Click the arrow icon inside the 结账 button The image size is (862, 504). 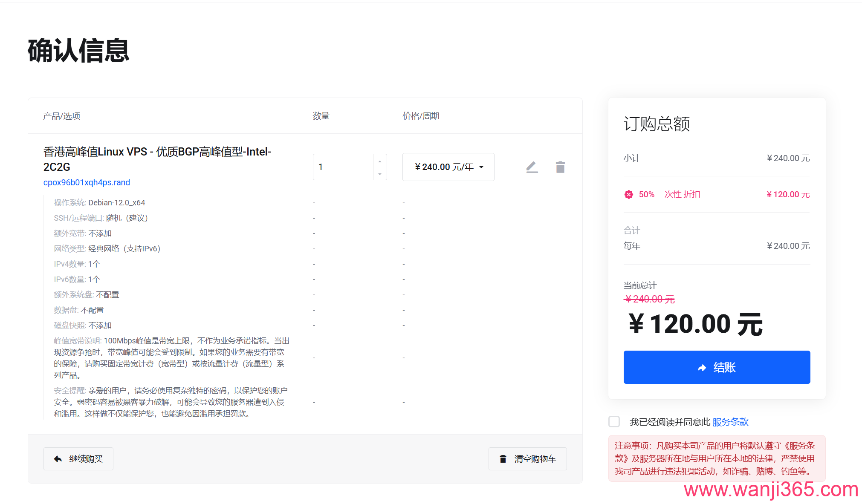pos(702,367)
